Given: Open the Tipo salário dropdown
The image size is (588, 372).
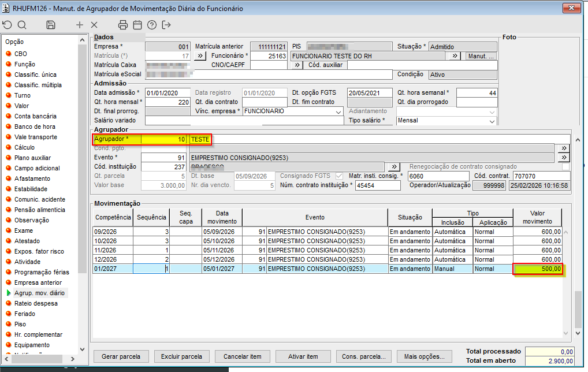Looking at the screenshot, I should (x=492, y=121).
